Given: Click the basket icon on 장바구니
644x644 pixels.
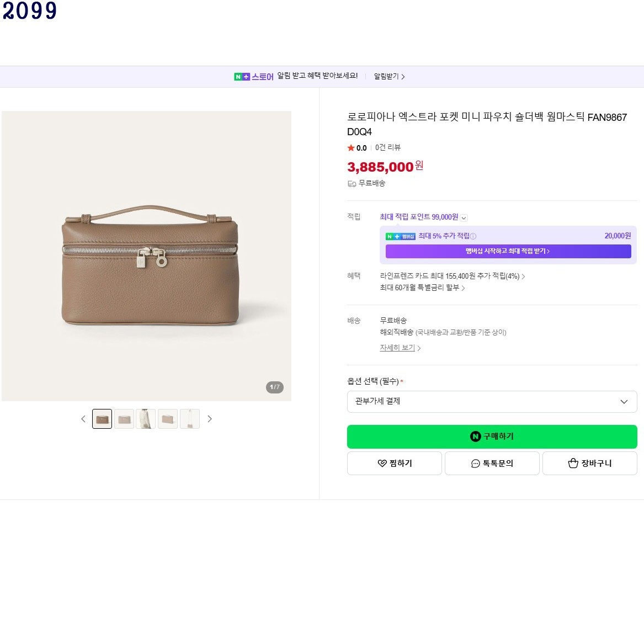Looking at the screenshot, I should coord(573,464).
